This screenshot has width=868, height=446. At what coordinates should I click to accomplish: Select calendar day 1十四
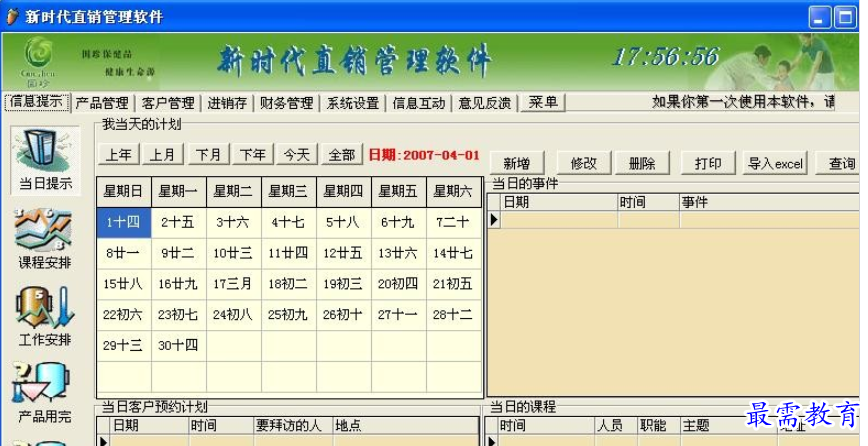tap(123, 222)
